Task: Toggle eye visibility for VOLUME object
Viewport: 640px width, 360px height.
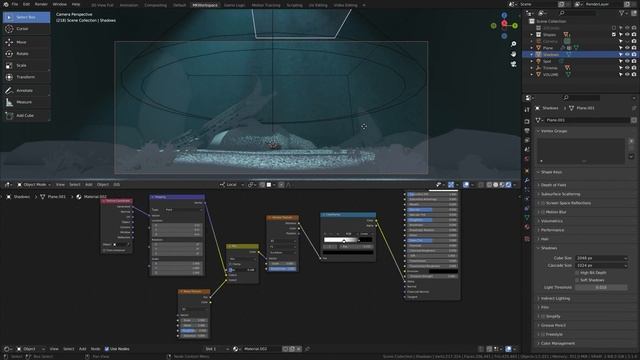Action: [x=627, y=75]
